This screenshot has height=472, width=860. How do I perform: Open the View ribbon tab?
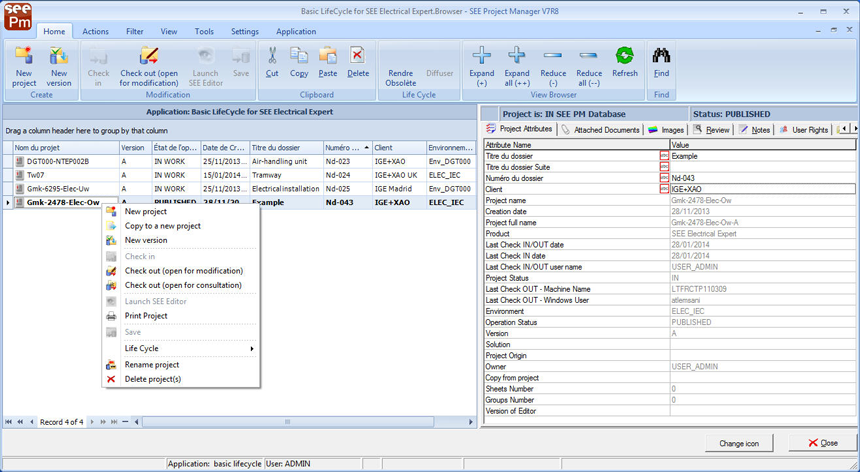click(x=169, y=31)
